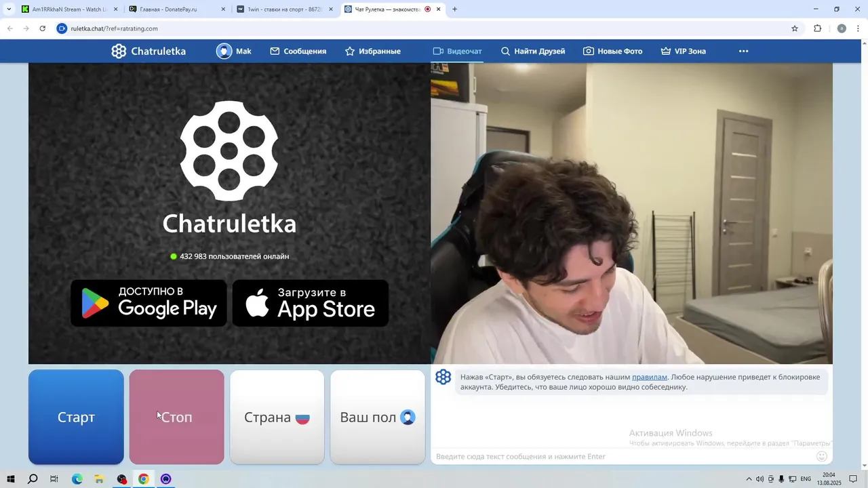Open File Explorer from taskbar
868x488 pixels.
coord(99,479)
